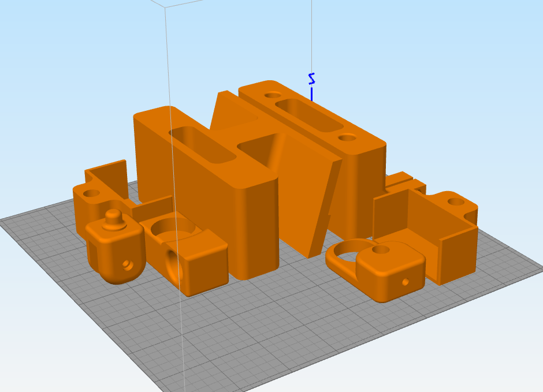Click the blue Z axis label

312,79
